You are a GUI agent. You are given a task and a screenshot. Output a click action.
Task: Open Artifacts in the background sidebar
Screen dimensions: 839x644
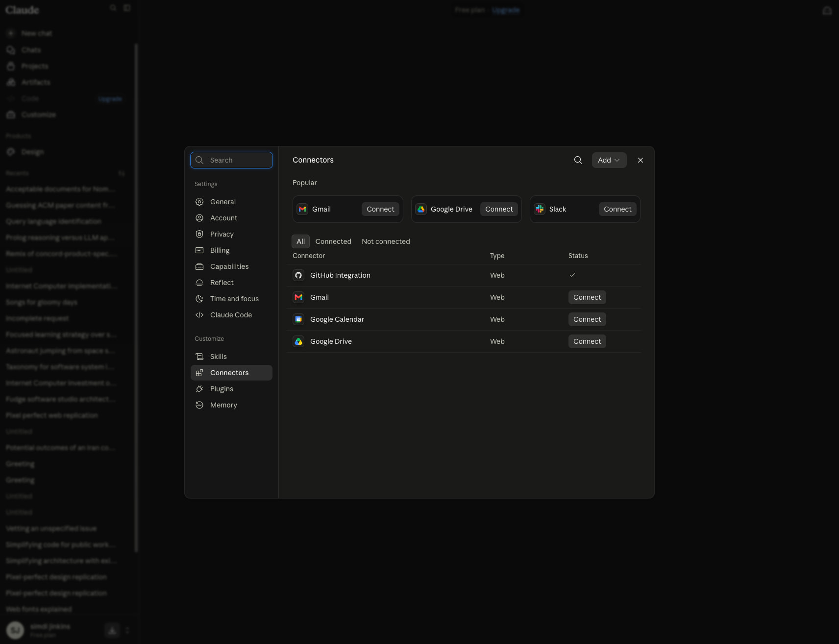pyautogui.click(x=35, y=82)
